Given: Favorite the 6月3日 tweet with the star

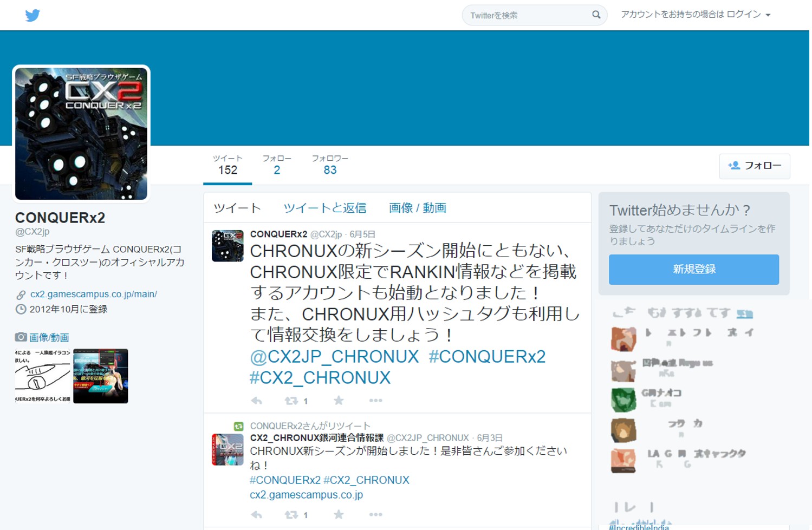Looking at the screenshot, I should (x=339, y=514).
